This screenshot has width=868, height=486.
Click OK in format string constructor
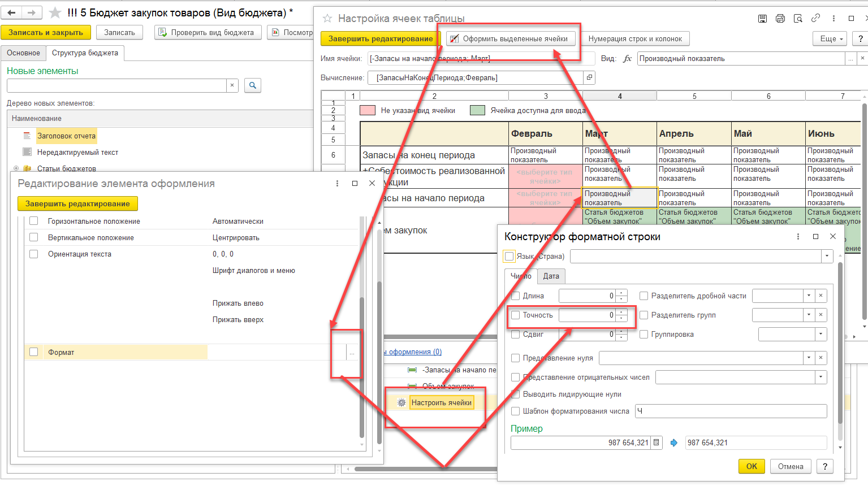[x=752, y=466]
